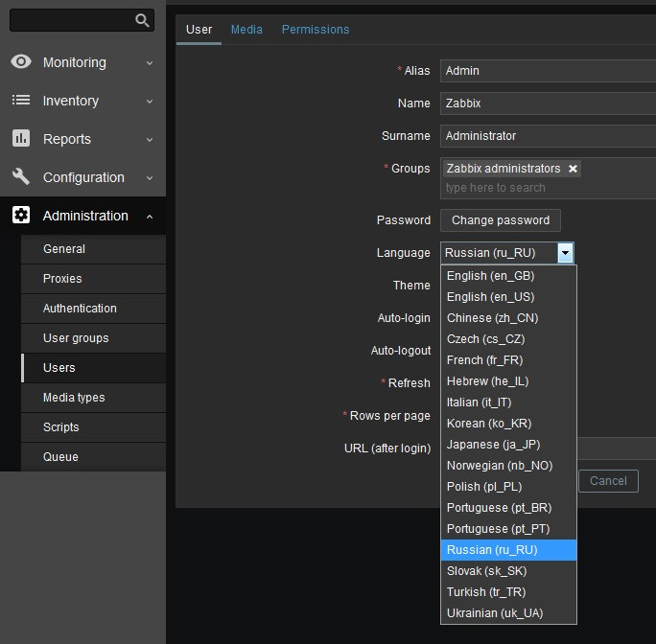Collapse the Administration menu chevron

point(150,217)
